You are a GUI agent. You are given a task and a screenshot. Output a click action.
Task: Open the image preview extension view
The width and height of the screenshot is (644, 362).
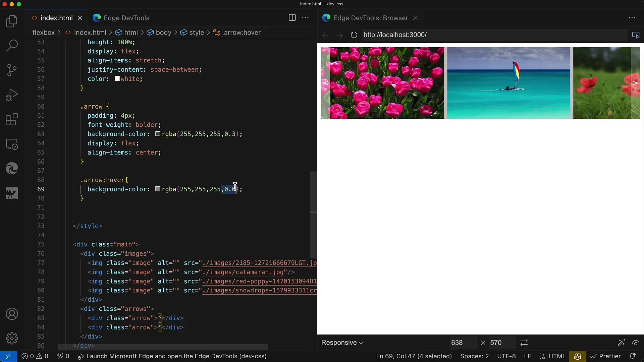tap(12, 193)
